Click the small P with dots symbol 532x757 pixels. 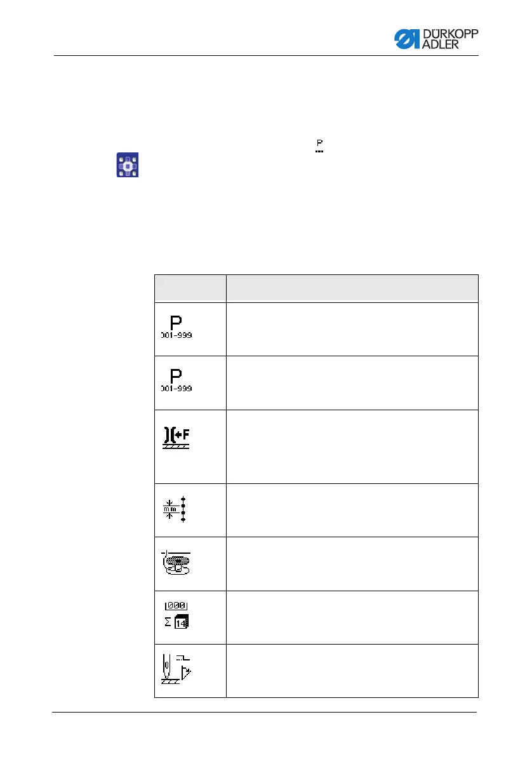point(319,146)
